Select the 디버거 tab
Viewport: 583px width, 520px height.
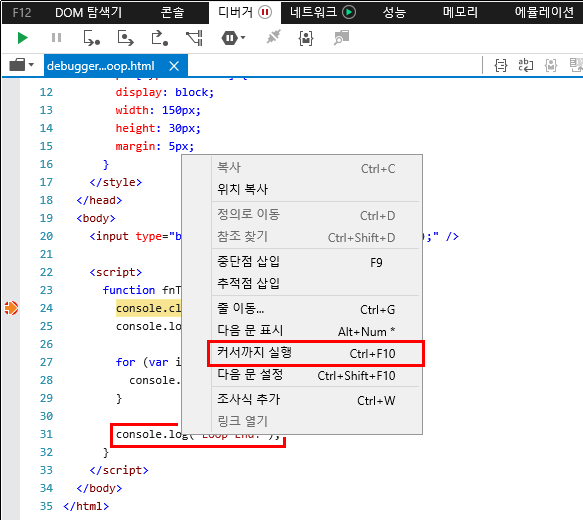pos(245,13)
